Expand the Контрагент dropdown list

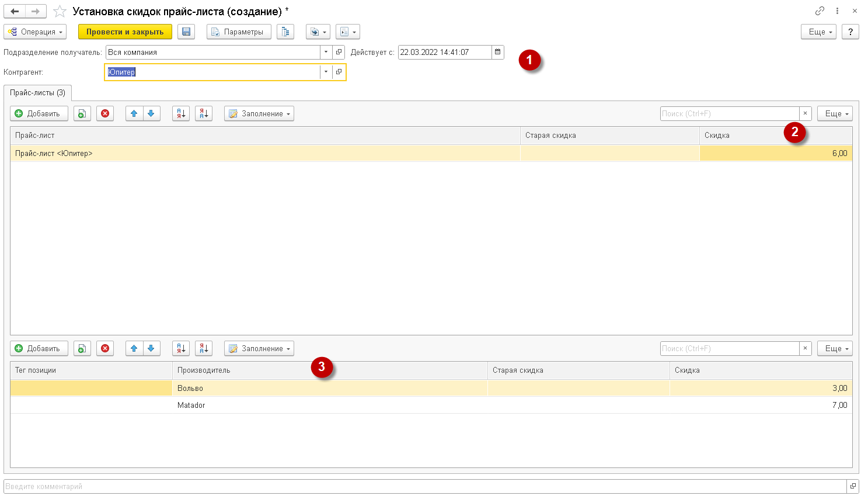(x=326, y=72)
